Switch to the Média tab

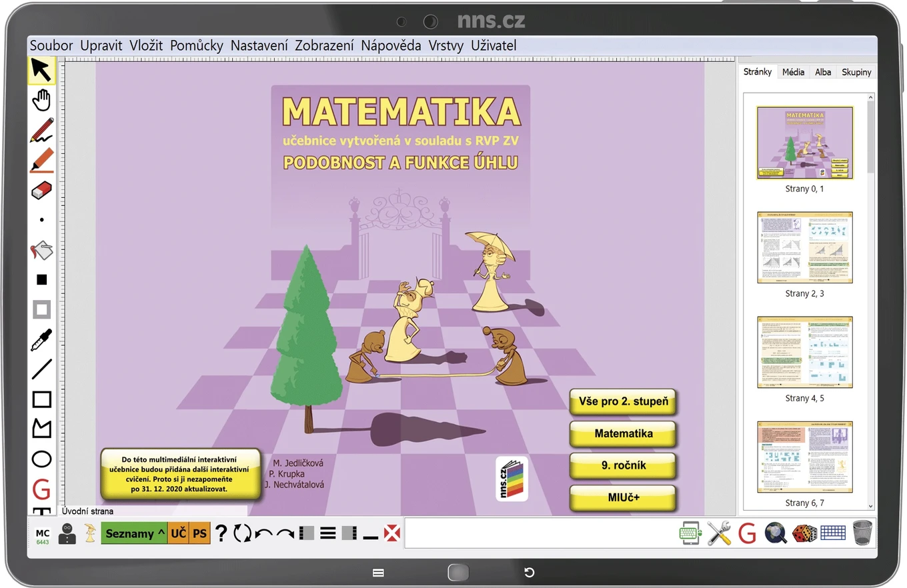point(793,72)
